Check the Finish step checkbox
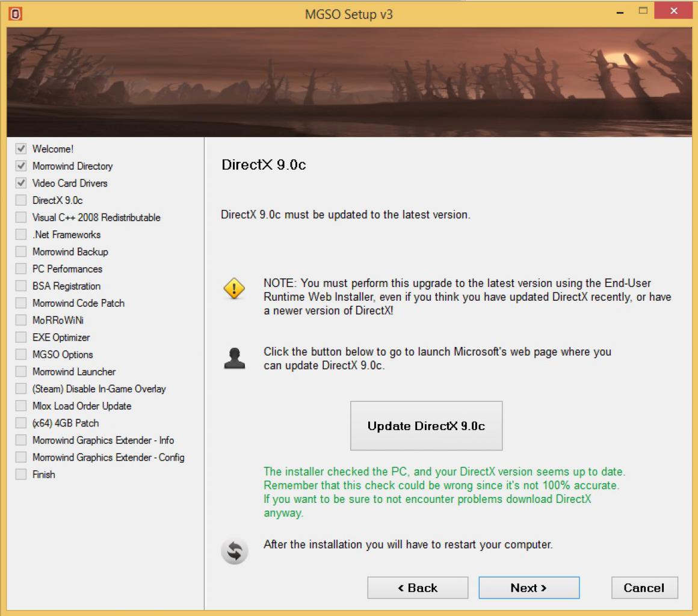This screenshot has width=698, height=616. point(21,474)
